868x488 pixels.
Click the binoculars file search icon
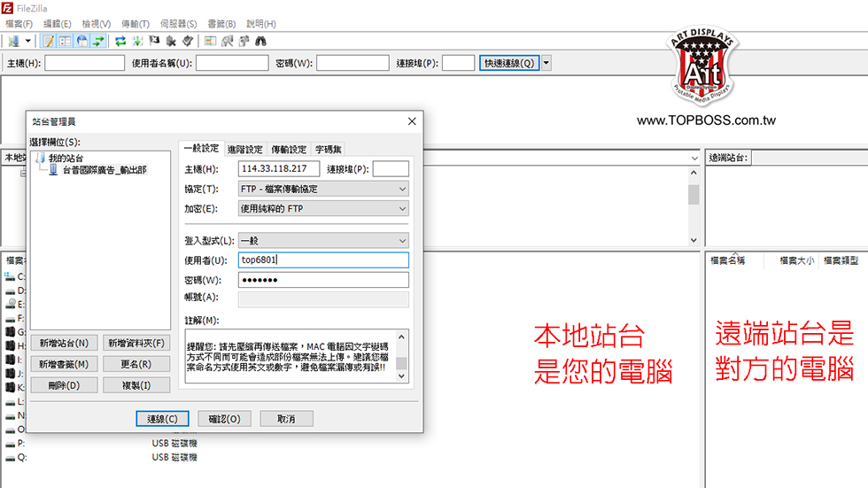coord(260,41)
